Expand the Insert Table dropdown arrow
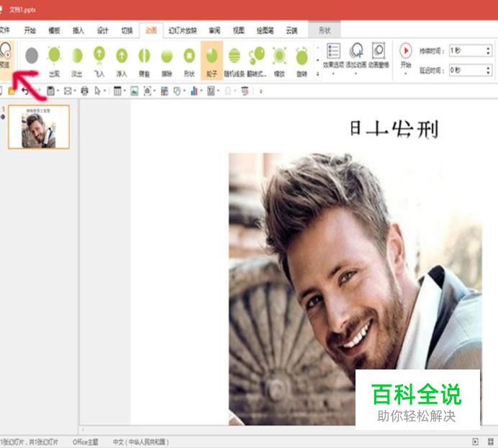Viewport: 498px width, 448px height. (x=124, y=91)
